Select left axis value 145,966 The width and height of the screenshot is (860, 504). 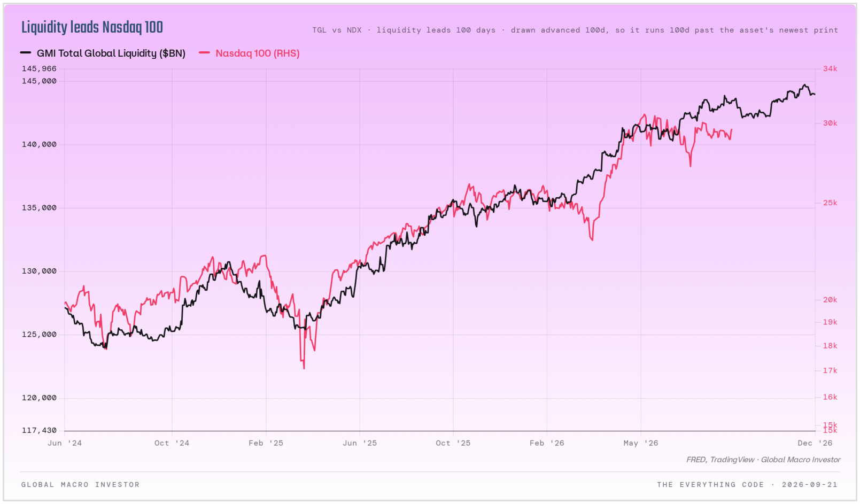click(39, 68)
